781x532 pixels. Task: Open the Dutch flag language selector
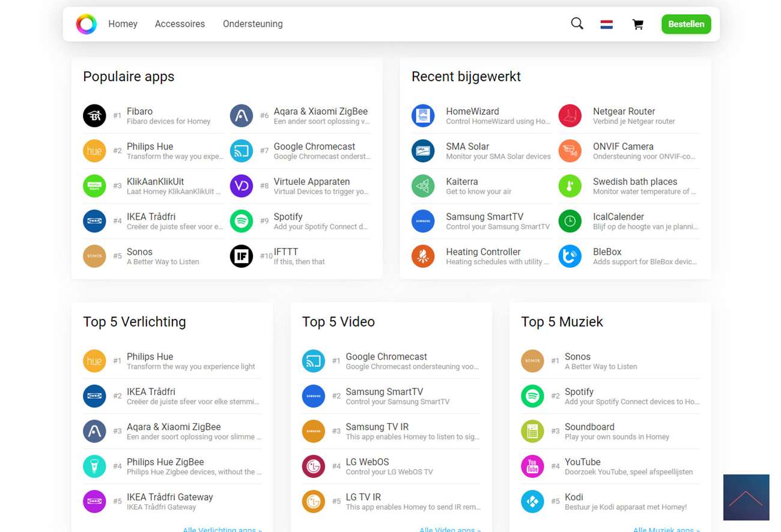point(607,25)
